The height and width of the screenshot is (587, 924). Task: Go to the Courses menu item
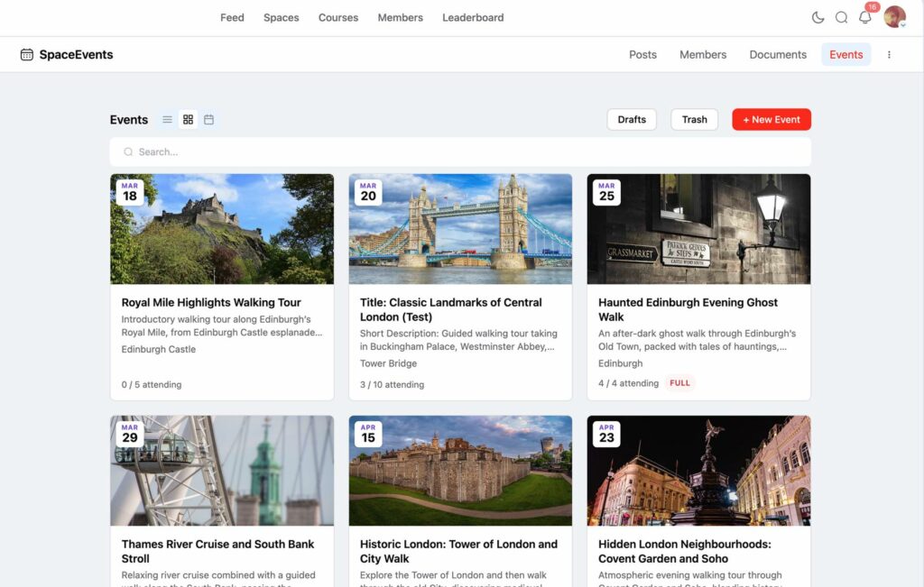tap(338, 17)
